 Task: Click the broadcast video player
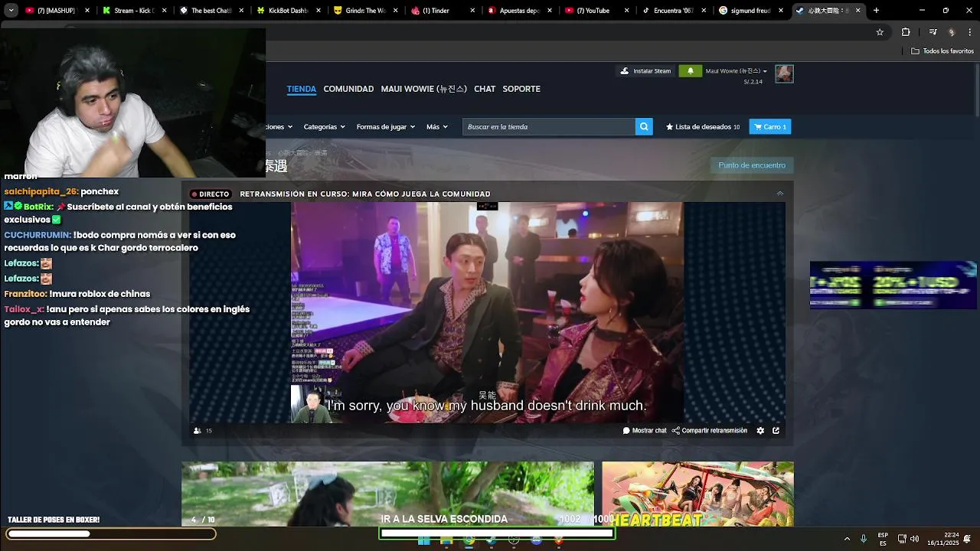point(487,312)
